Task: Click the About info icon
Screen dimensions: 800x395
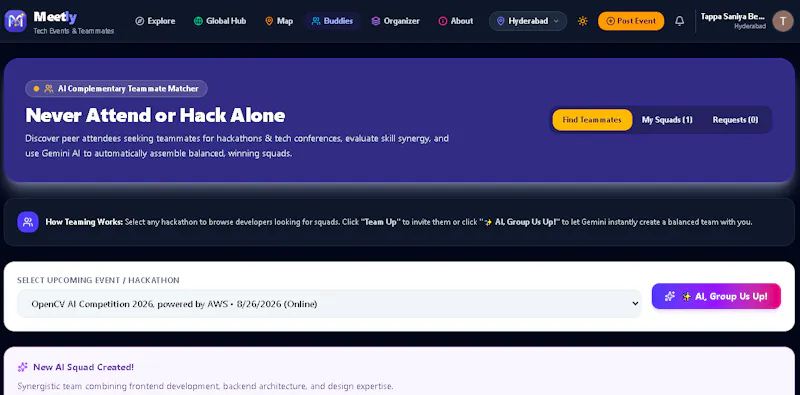Action: (x=443, y=21)
